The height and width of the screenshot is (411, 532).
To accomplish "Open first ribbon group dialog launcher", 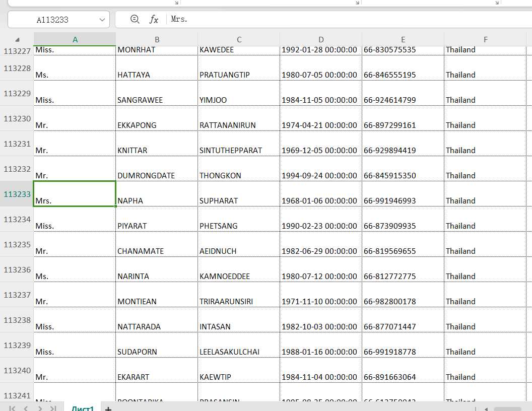I will [x=176, y=3].
